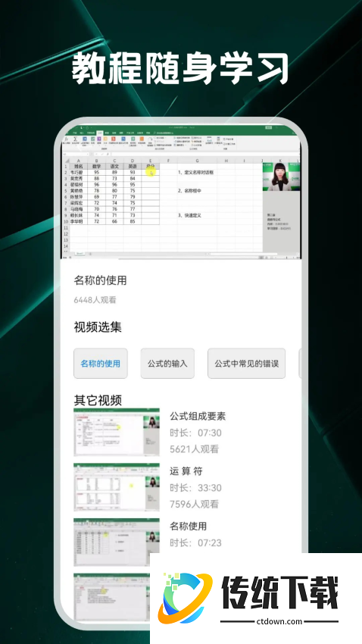Open the 名称使用 video thumbnail
The height and width of the screenshot is (644, 362).
(x=117, y=542)
